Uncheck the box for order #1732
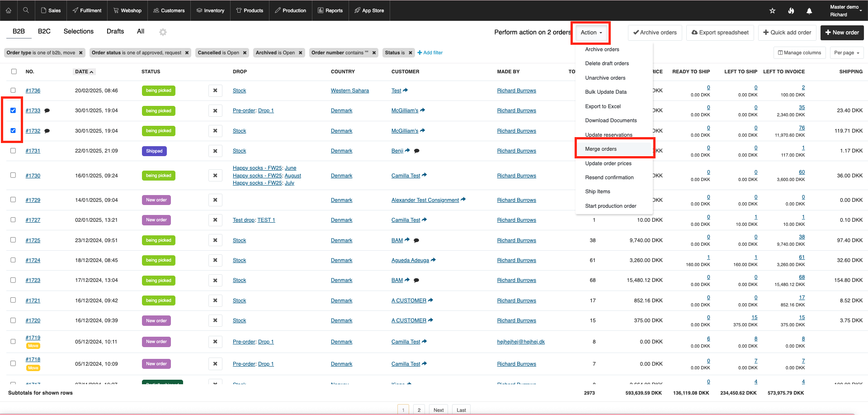868x415 pixels. pos(13,131)
